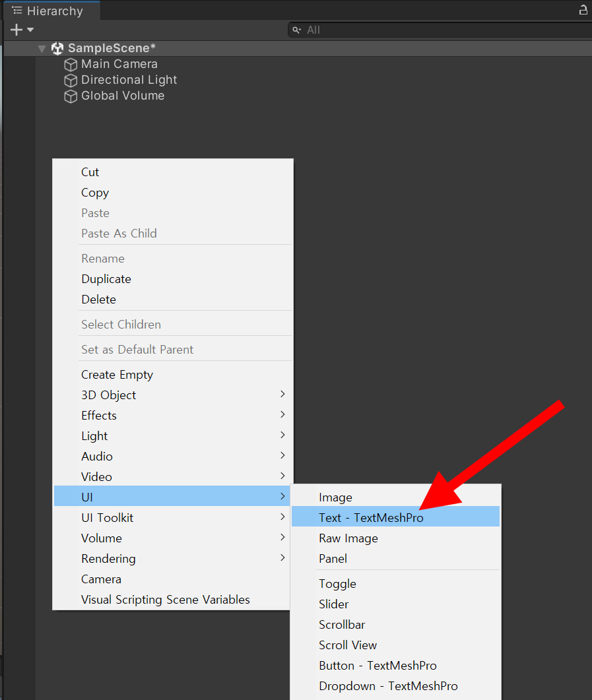Click the highlighted UI menu entry
Viewport: 592px width, 700px height.
coord(173,496)
